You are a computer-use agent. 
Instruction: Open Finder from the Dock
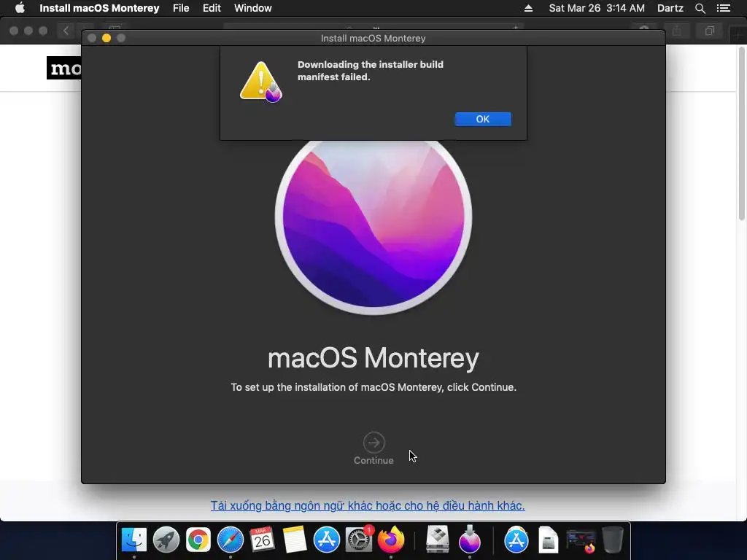pyautogui.click(x=134, y=540)
